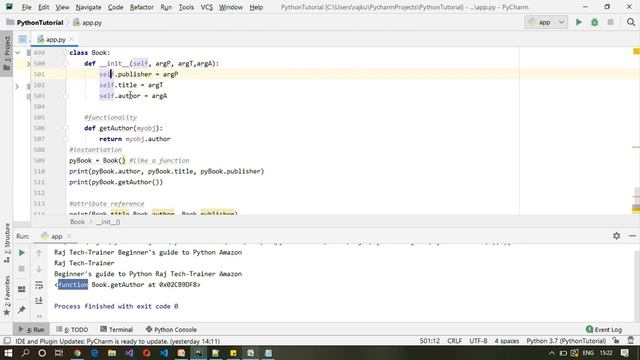Image resolution: width=640 pixels, height=360 pixels.
Task: Toggle soft-wrap in the Run console
Action: click(39, 285)
